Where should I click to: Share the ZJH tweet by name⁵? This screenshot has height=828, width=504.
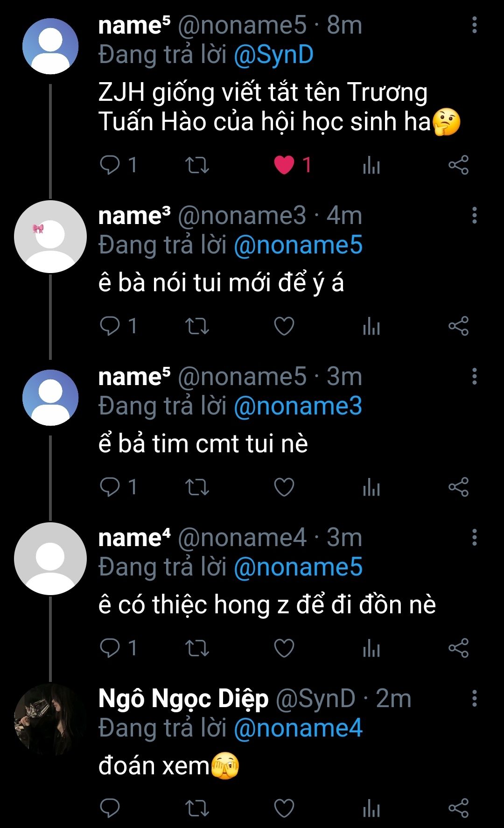tap(458, 165)
